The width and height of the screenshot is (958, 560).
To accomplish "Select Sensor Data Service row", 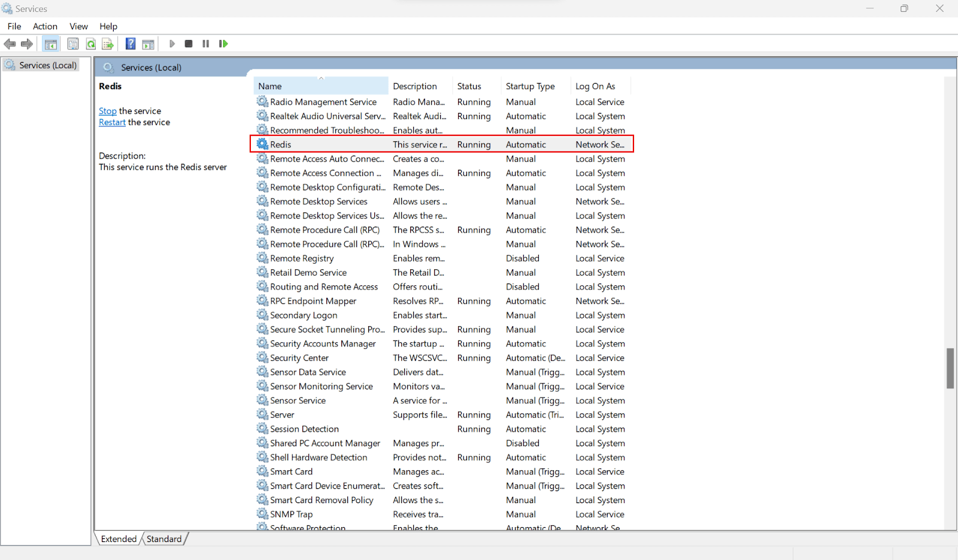I will point(443,372).
